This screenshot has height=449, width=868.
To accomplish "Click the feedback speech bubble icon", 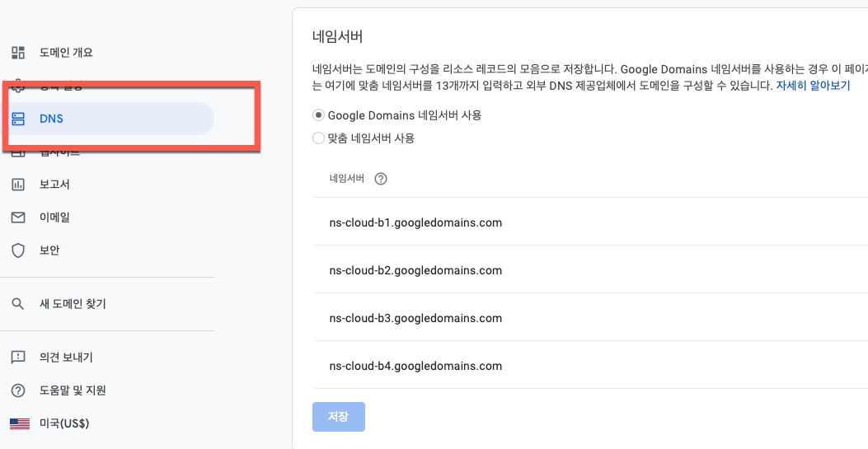I will pyautogui.click(x=18, y=358).
